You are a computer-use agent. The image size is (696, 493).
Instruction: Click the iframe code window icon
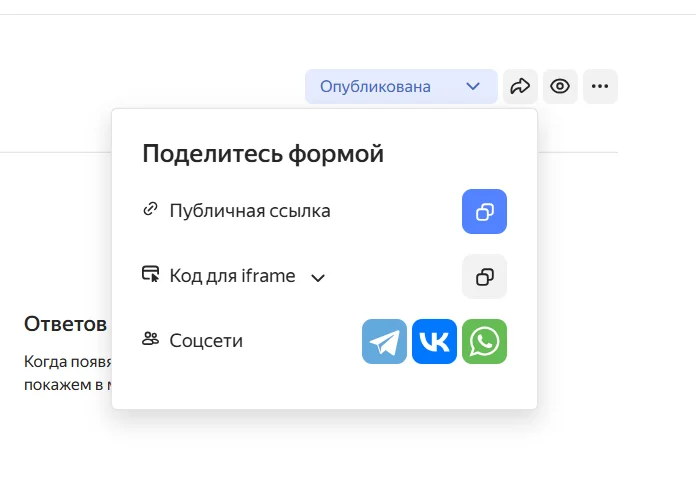151,274
